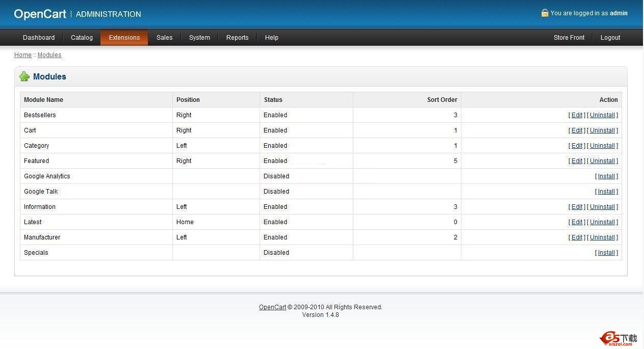The width and height of the screenshot is (644, 349).
Task: Open the Reports menu
Action: pyautogui.click(x=237, y=37)
